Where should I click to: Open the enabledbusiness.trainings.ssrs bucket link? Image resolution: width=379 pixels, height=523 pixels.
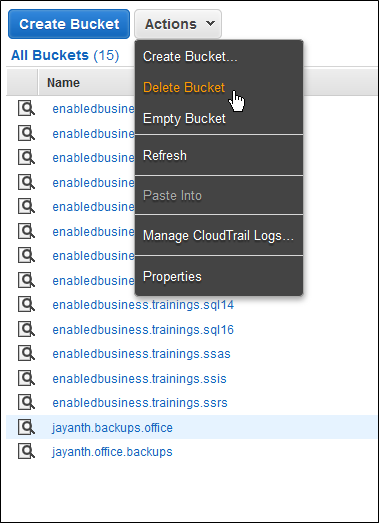140,403
